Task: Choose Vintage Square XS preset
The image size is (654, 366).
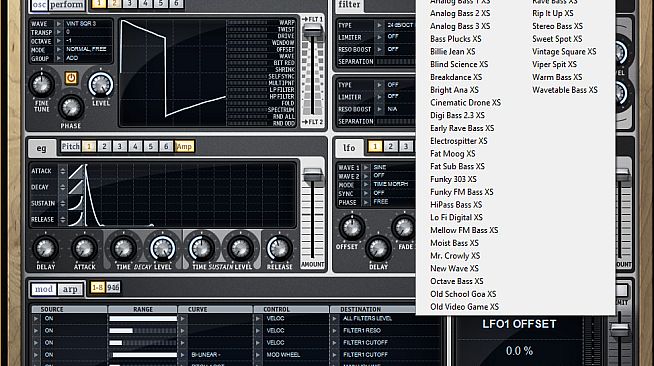Action: 564,52
